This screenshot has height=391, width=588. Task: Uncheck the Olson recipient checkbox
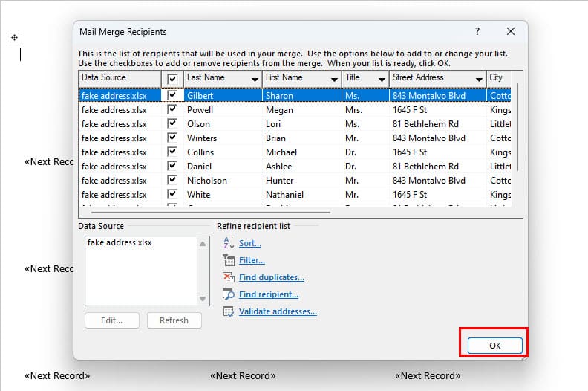tap(172, 123)
